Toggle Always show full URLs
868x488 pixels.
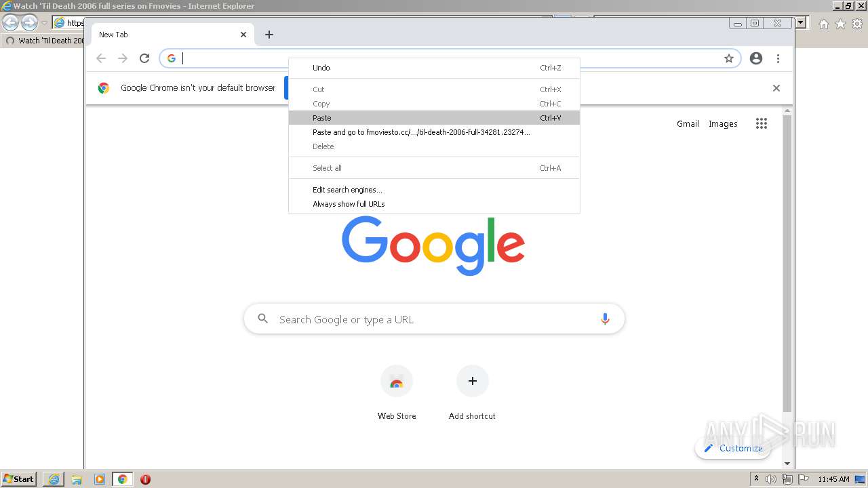(x=434, y=204)
